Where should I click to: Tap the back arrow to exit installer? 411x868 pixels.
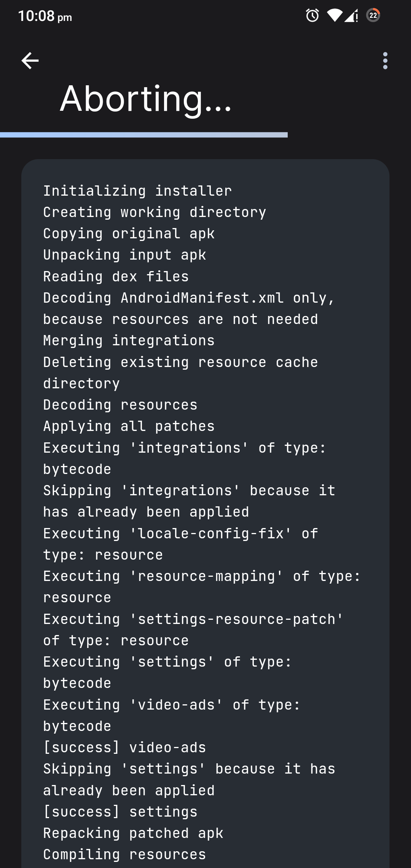tap(30, 60)
